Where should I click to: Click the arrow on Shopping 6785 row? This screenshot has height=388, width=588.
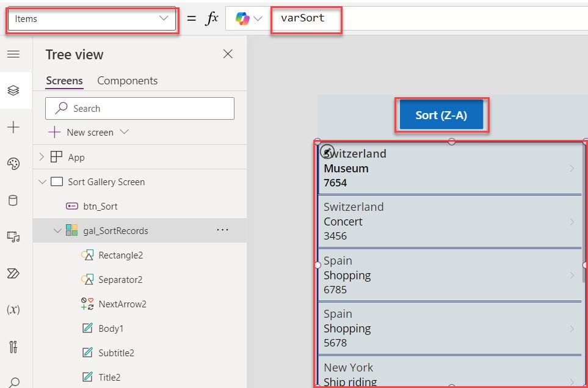(x=572, y=276)
